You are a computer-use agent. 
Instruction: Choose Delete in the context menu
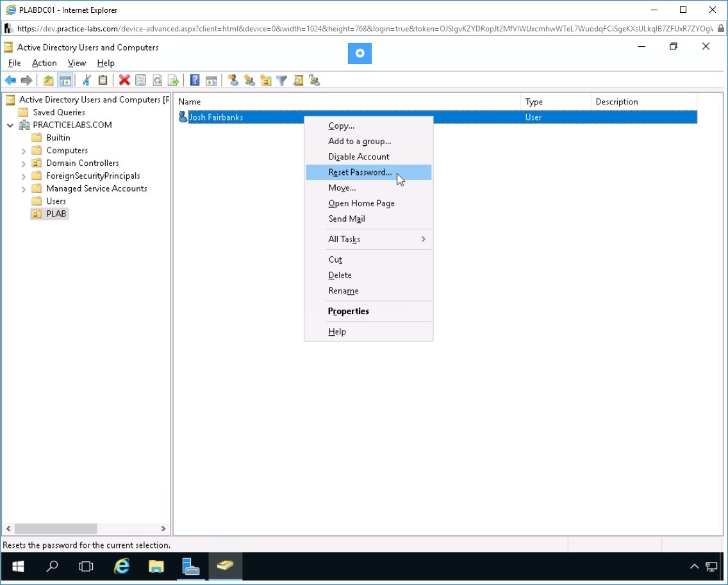click(x=368, y=276)
